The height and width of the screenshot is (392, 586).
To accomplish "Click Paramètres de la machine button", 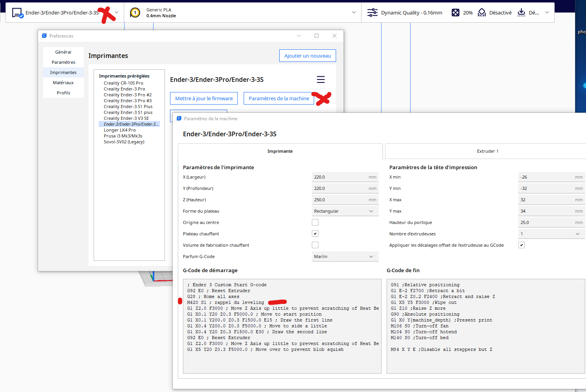I will coord(279,98).
